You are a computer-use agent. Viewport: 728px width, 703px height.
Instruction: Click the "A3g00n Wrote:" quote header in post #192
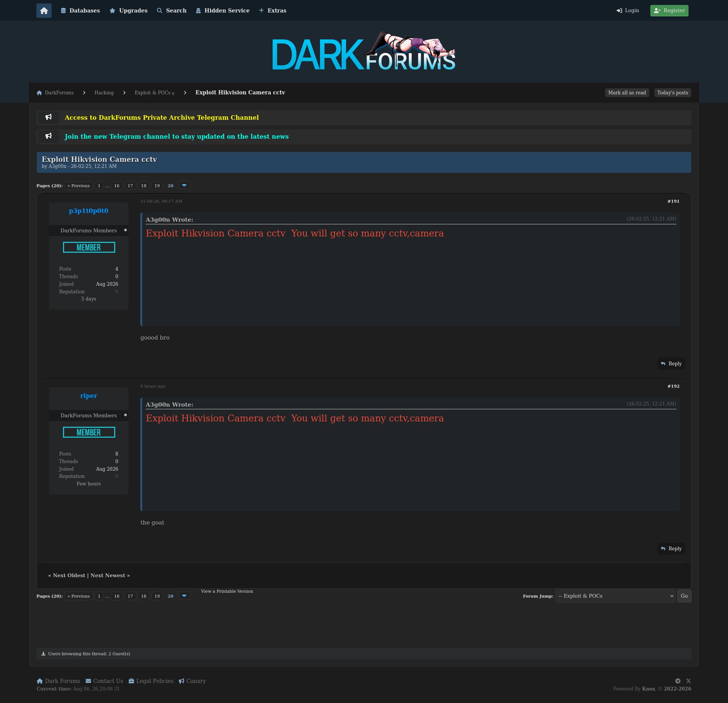(x=169, y=405)
